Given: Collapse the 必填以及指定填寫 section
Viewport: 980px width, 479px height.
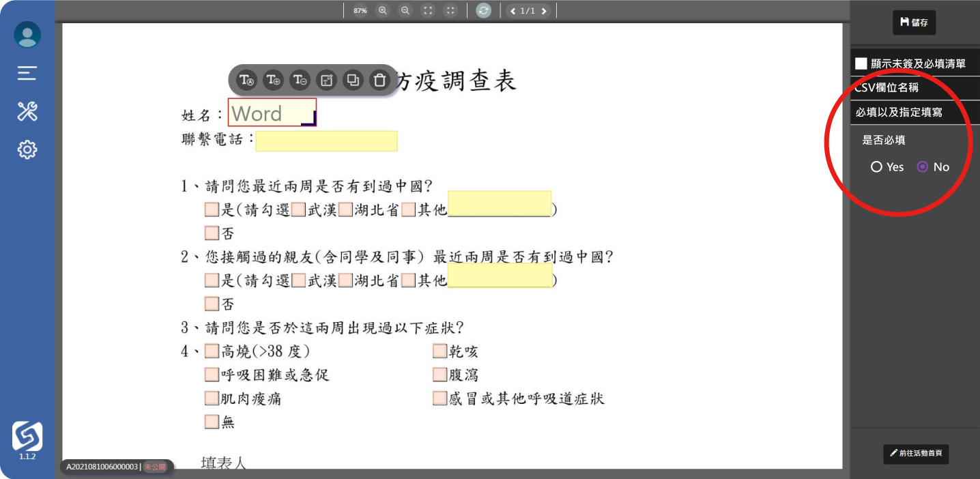Looking at the screenshot, I should [x=914, y=112].
